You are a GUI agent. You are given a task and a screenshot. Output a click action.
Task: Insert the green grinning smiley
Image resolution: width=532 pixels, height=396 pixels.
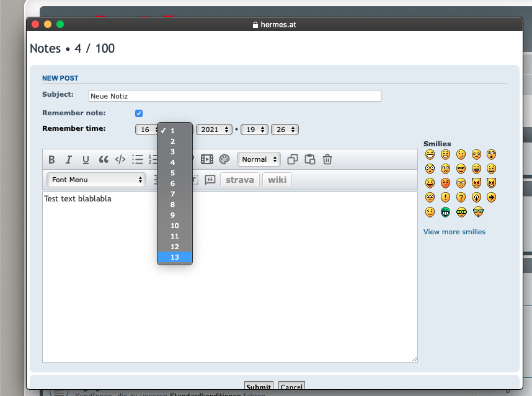pyautogui.click(x=445, y=212)
